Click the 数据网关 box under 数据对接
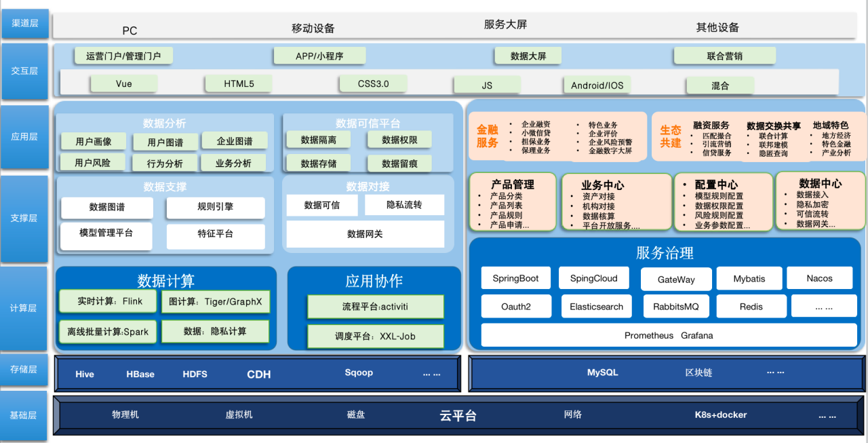Viewport: 868px width, 443px height. click(x=365, y=234)
